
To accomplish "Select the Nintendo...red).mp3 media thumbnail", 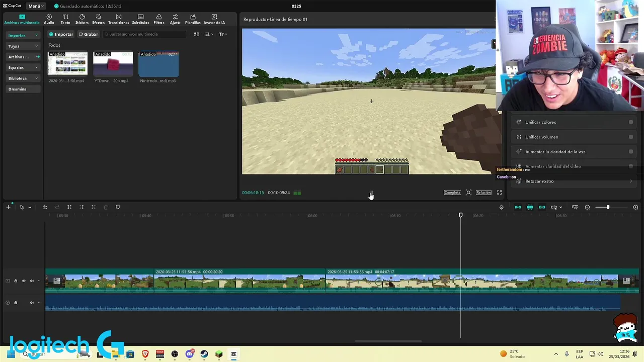I will tap(158, 64).
